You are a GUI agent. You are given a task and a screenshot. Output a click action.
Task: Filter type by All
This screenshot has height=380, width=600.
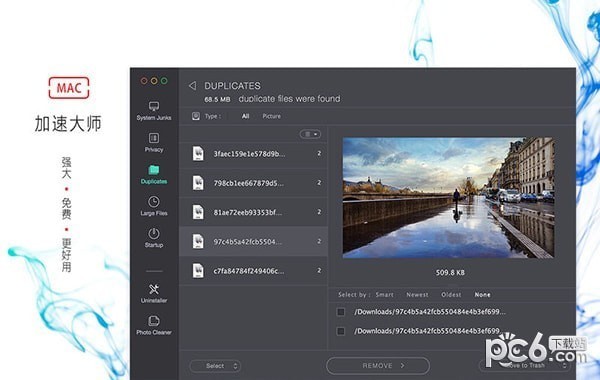245,116
